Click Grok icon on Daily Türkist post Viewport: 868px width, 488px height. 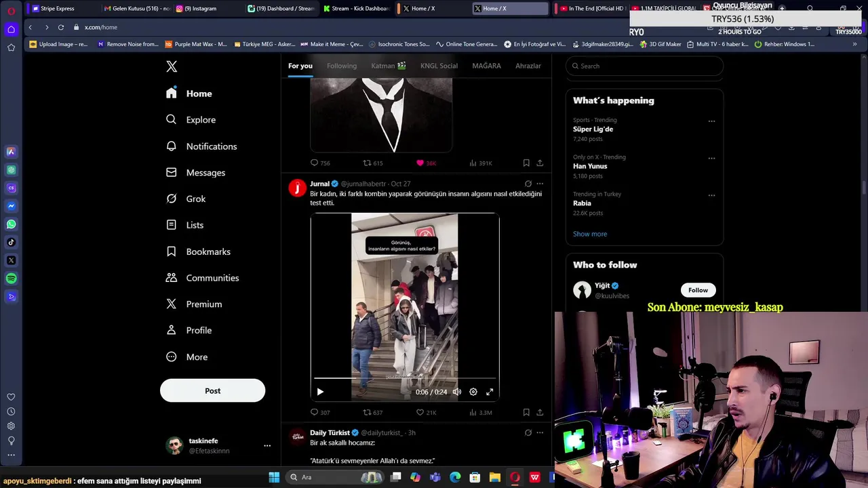528,432
